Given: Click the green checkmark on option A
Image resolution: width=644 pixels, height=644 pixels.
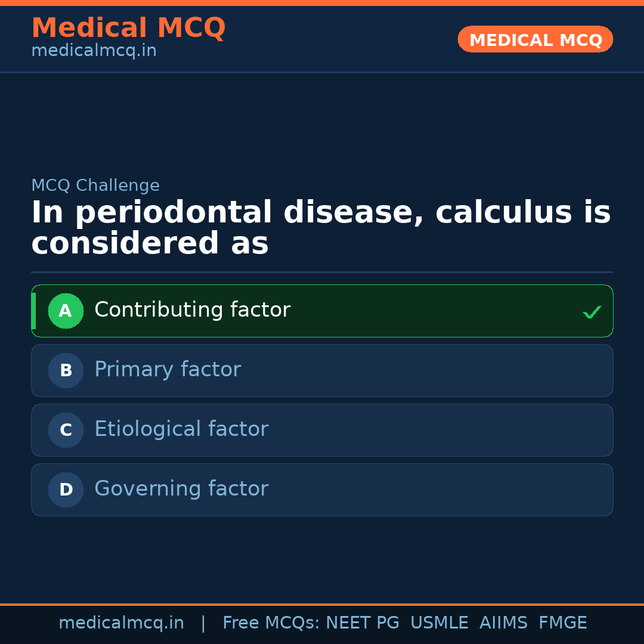Looking at the screenshot, I should pyautogui.click(x=592, y=311).
